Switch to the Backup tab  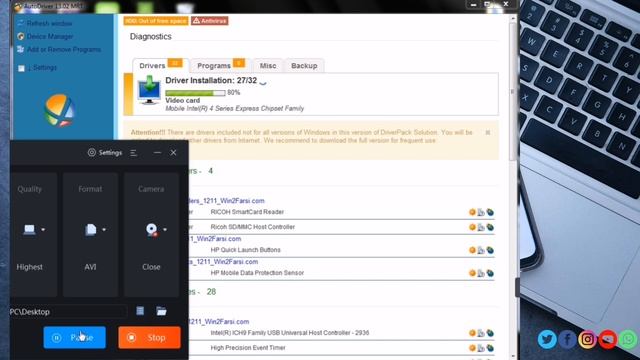point(304,65)
